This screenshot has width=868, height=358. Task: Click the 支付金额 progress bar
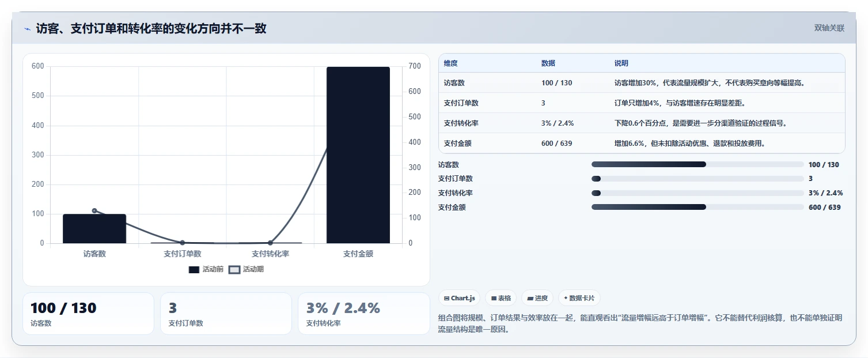pos(698,207)
